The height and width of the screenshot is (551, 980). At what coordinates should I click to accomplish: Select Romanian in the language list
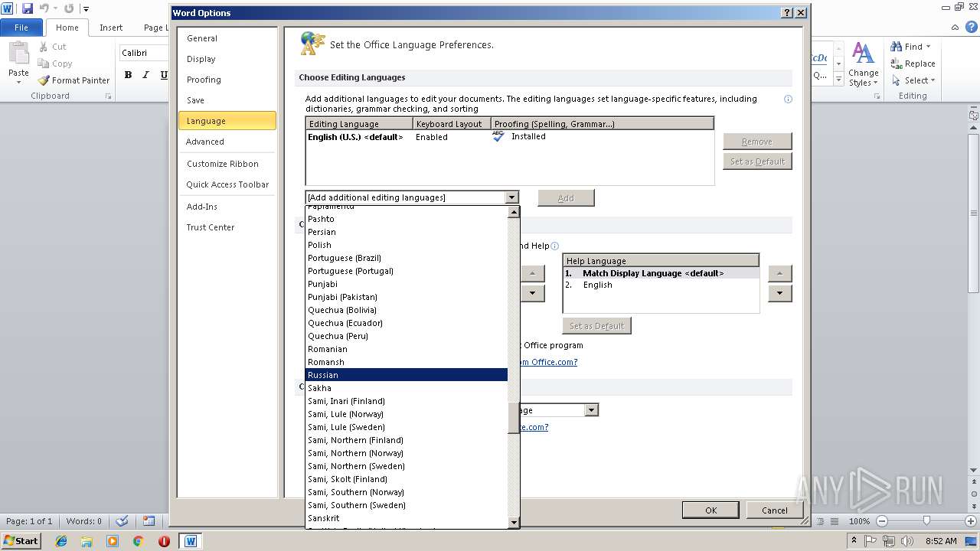click(x=406, y=349)
